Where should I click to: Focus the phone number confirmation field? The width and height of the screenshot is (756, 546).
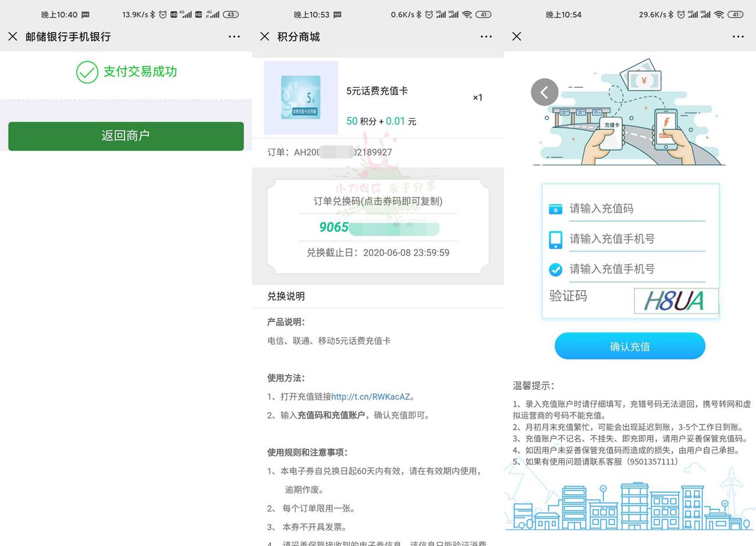(636, 269)
